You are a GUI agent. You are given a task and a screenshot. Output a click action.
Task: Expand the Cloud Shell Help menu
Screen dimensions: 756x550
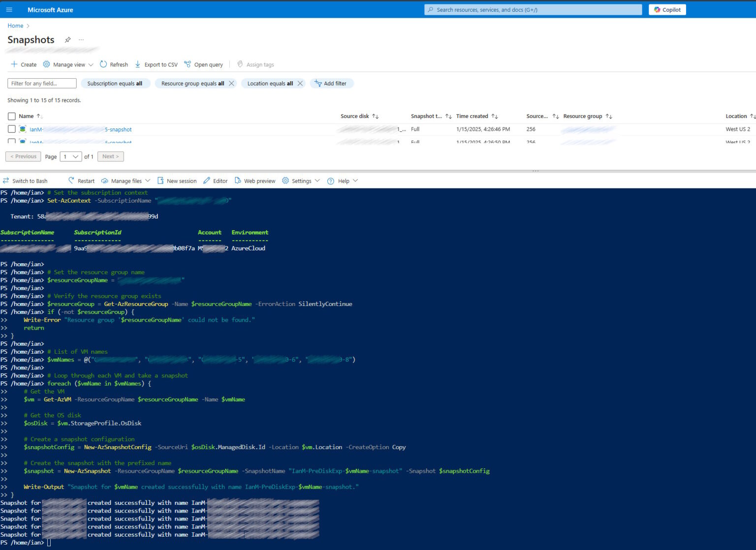point(343,181)
